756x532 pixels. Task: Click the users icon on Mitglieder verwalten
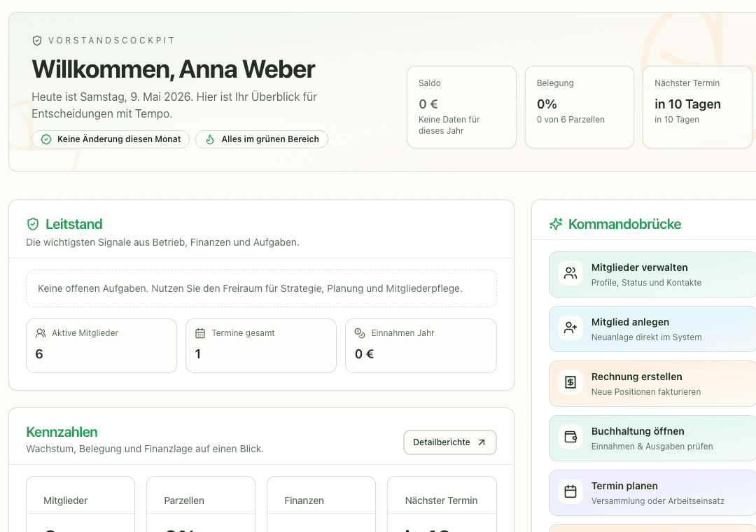pos(570,274)
